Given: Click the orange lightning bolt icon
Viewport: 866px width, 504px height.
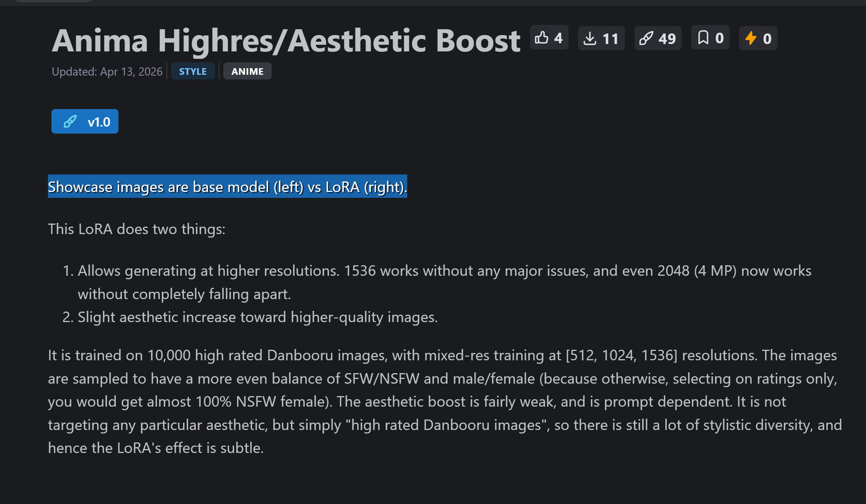Looking at the screenshot, I should [751, 39].
